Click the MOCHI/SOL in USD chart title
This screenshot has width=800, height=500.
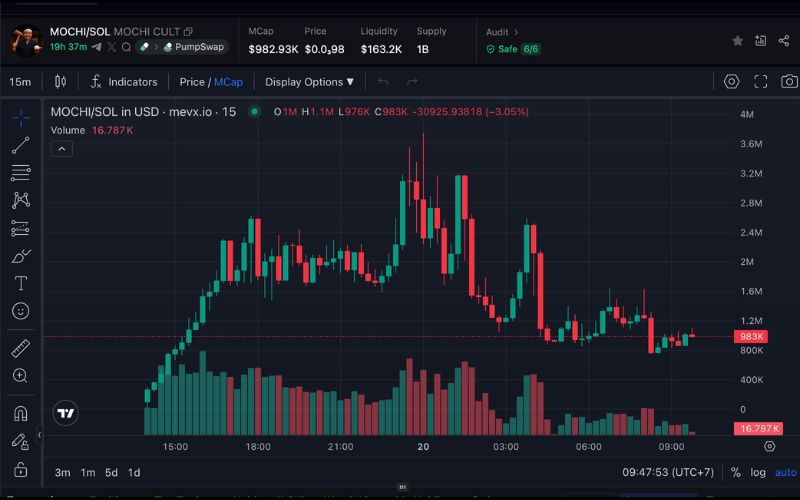pyautogui.click(x=143, y=112)
